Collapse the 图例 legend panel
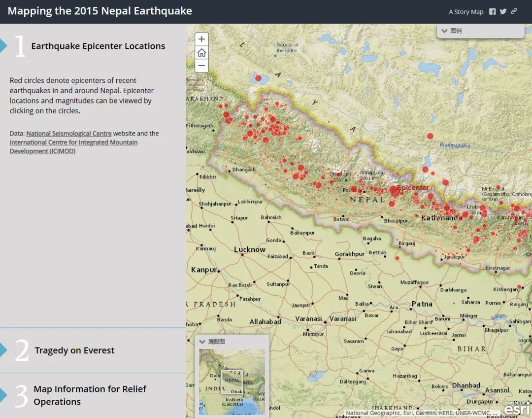532x418 pixels. [444, 31]
